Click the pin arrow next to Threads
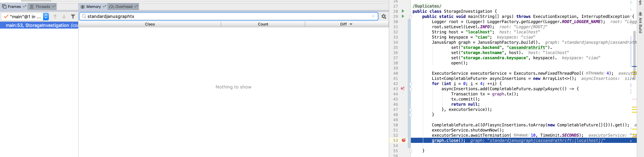 pyautogui.click(x=54, y=7)
